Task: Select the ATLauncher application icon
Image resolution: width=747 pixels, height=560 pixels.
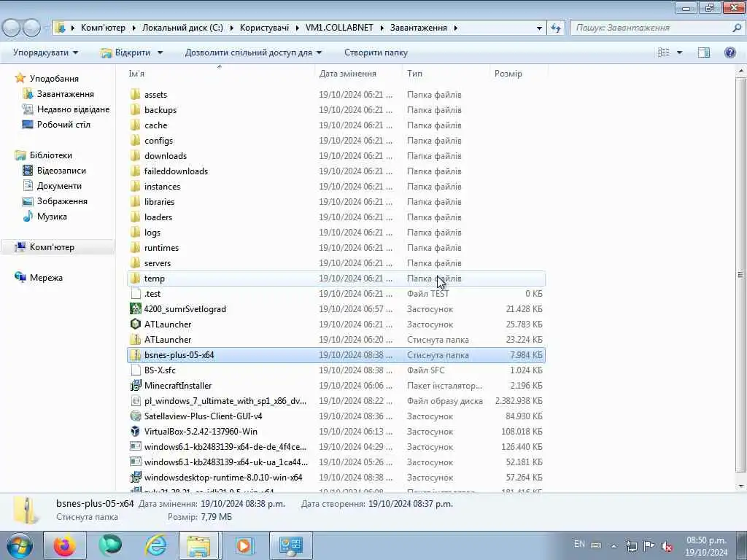Action: [135, 324]
